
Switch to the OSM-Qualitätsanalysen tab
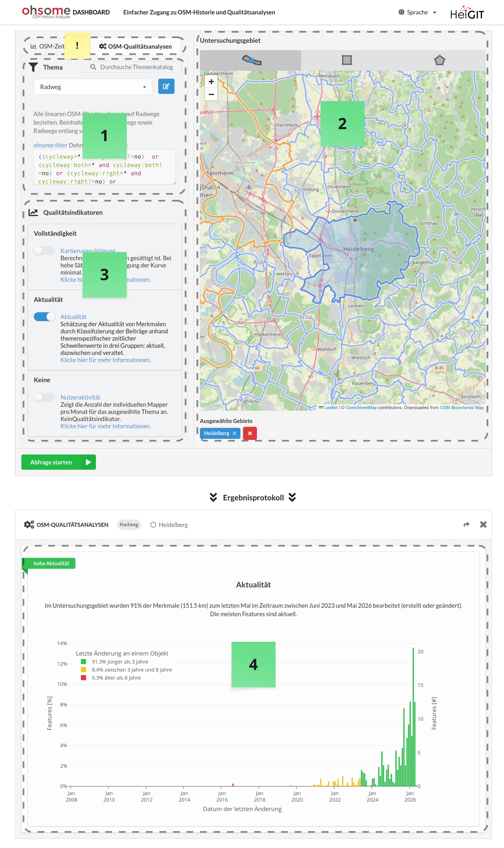pyautogui.click(x=136, y=46)
